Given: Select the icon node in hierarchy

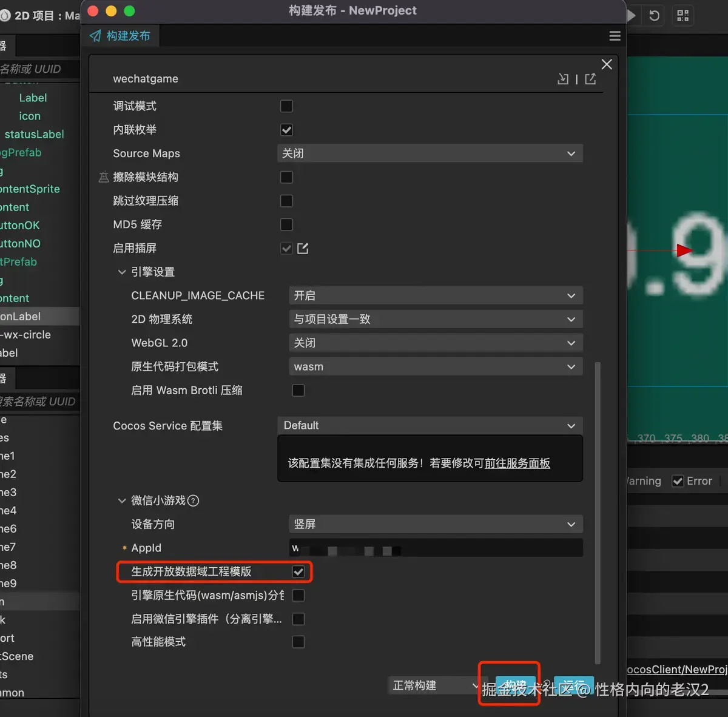Looking at the screenshot, I should point(30,116).
